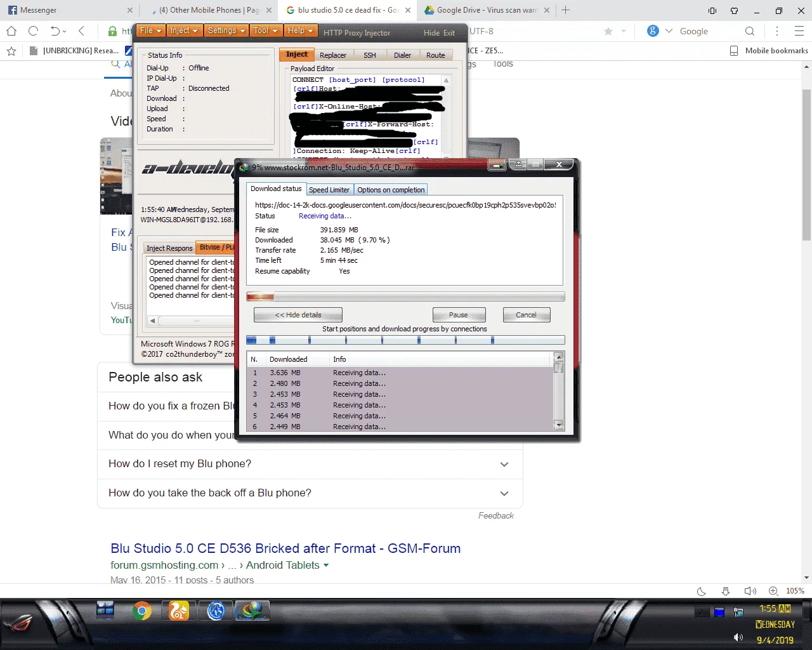This screenshot has width=812, height=650.
Task: Select the Download status tab
Action: pos(276,189)
